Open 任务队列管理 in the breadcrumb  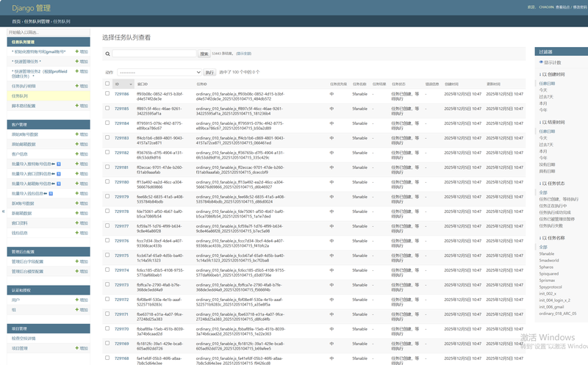tap(36, 22)
